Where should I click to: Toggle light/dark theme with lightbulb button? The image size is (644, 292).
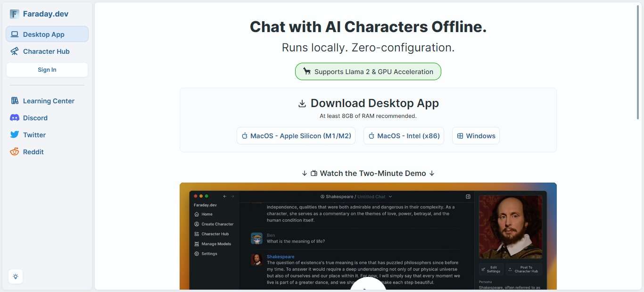pyautogui.click(x=16, y=276)
